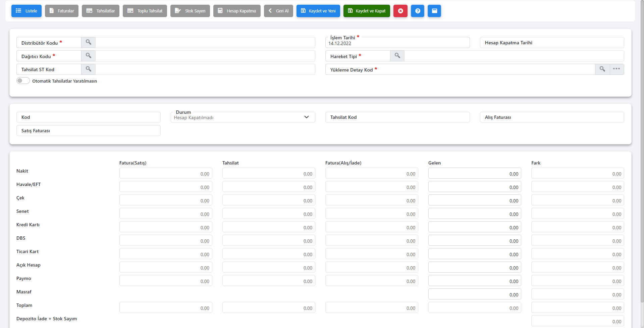
Task: Click the search icon for Distribütör Kodu
Action: tap(88, 42)
